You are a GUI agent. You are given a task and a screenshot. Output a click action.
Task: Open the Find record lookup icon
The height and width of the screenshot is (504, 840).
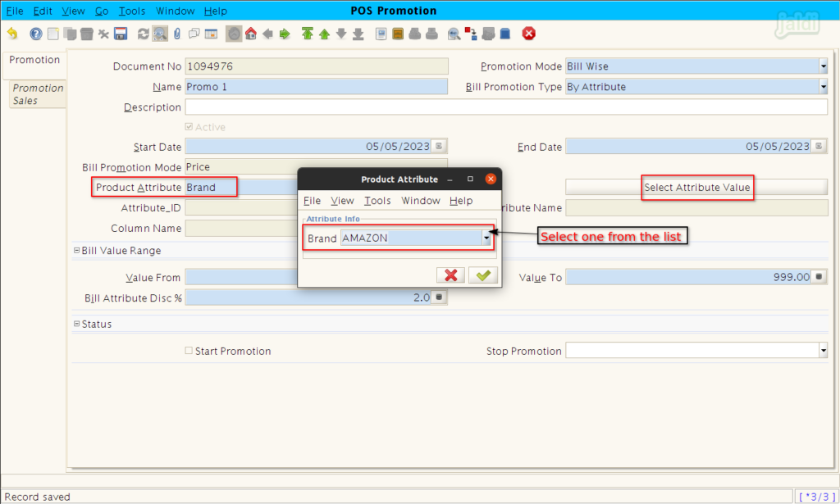[160, 34]
